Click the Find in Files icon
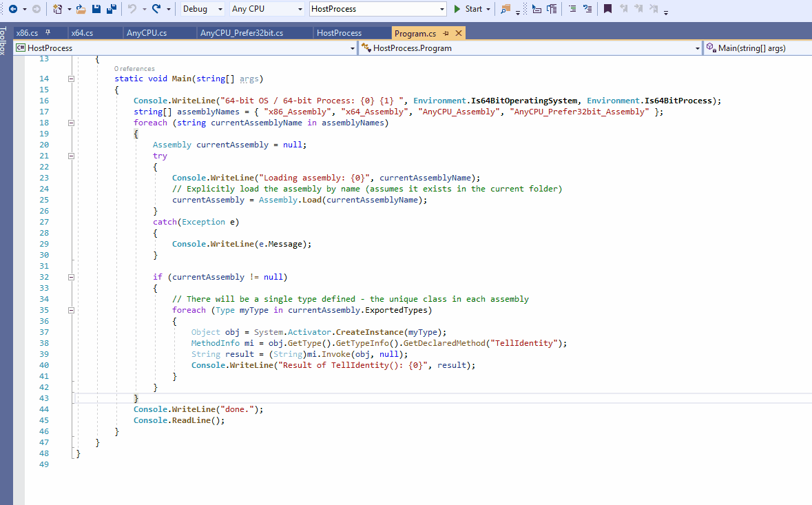Viewport: 812px width, 505px height. click(x=506, y=9)
